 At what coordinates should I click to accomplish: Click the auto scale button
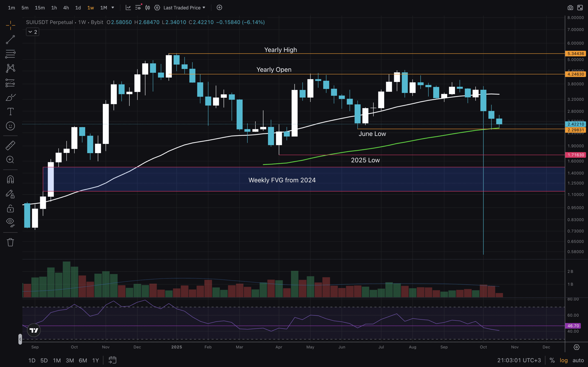[x=578, y=360]
